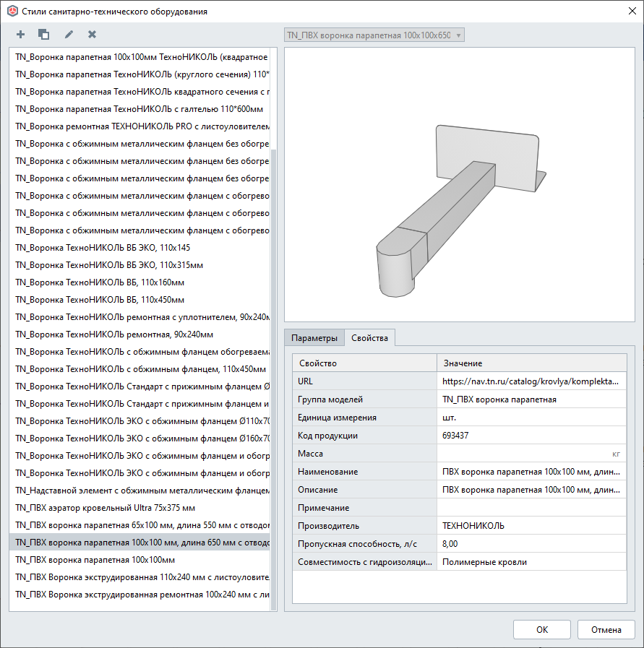Viewport: 644px width, 648px height.
Task: Select 'TN_Воронка парапетная ТехноНИКОЛЬ квадратного сечения' item
Action: pos(139,92)
